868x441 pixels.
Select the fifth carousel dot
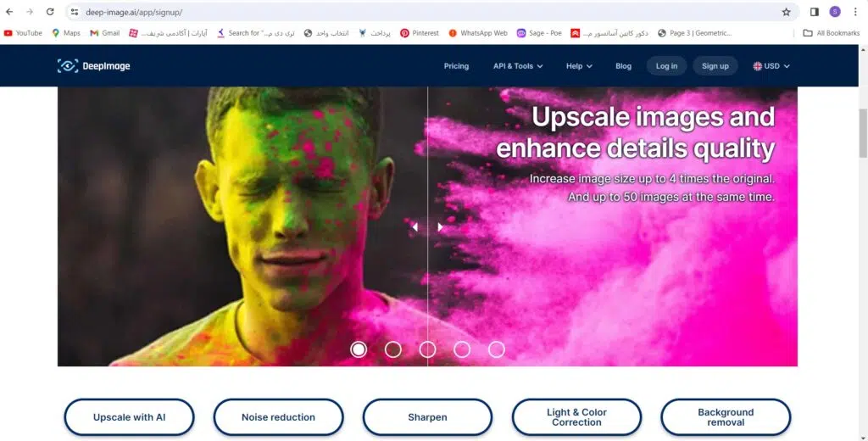(x=497, y=349)
